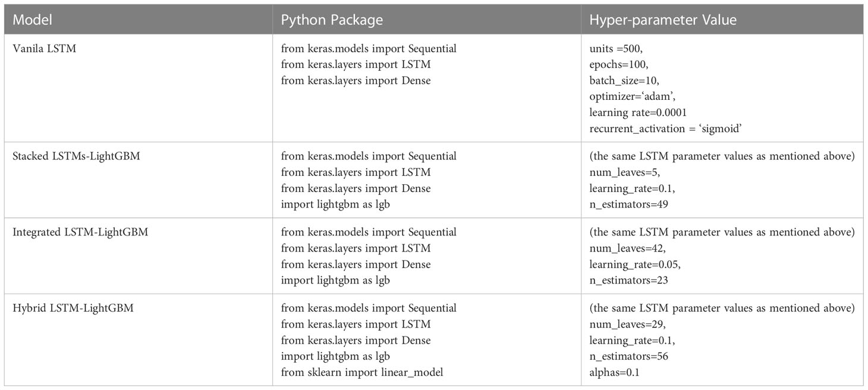The image size is (868, 390).
Task: Click the Python Package column header
Action: pyautogui.click(x=332, y=20)
